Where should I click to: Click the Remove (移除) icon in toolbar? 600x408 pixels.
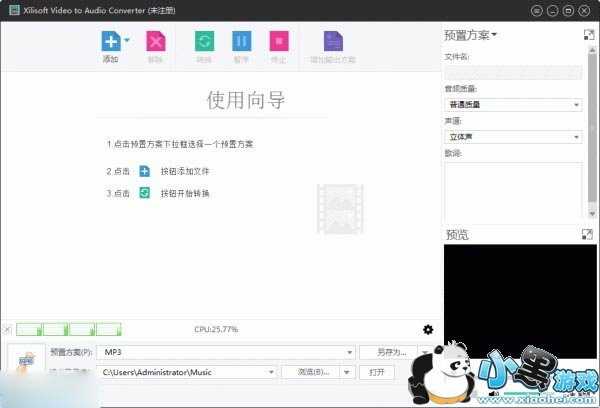(x=155, y=42)
